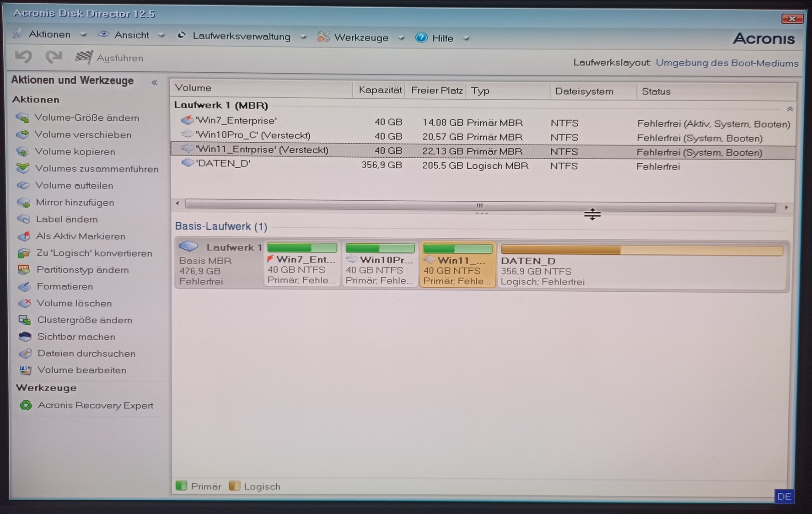Click the Volumes zusammenführen icon
The height and width of the screenshot is (514, 812).
(x=23, y=169)
